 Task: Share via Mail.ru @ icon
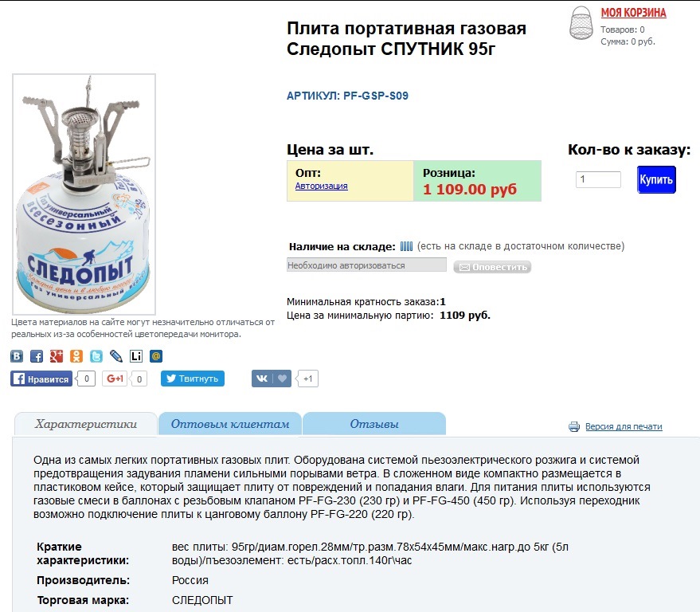tap(156, 356)
